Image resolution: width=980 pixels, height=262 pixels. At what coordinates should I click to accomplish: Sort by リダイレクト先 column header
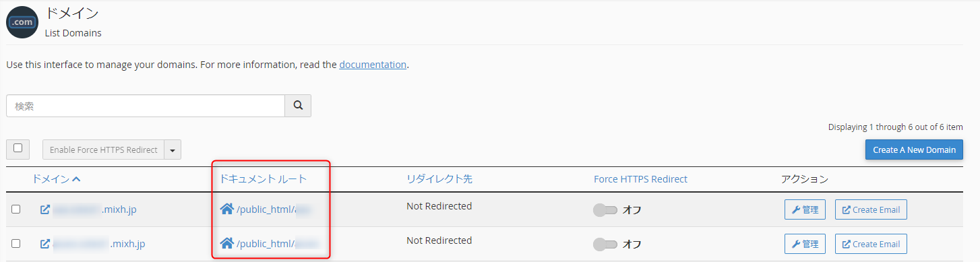pos(439,179)
